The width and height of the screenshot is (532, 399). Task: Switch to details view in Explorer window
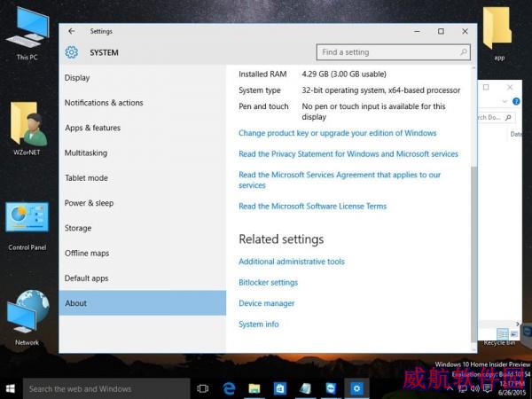(x=503, y=334)
